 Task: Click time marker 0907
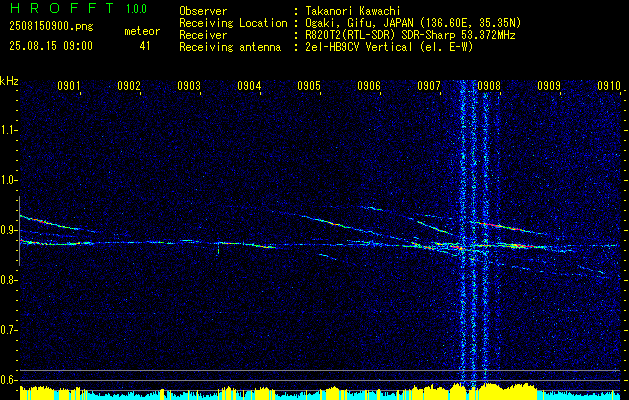(x=429, y=85)
